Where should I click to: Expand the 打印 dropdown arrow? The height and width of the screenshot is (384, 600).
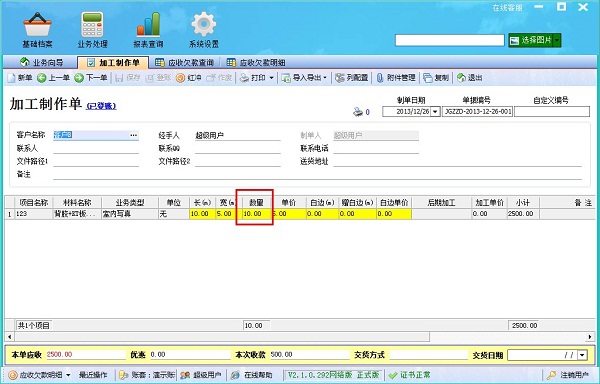(x=271, y=78)
